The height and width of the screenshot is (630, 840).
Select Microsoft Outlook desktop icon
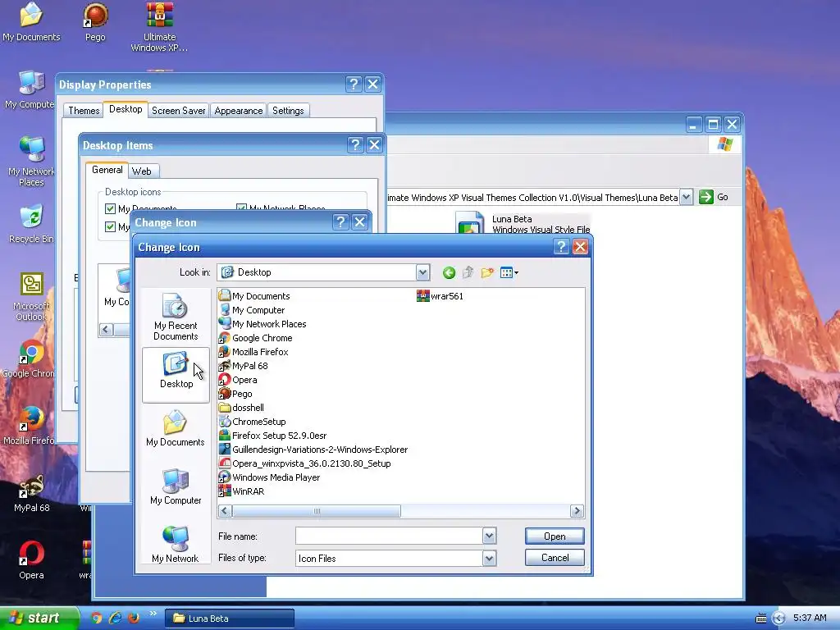coord(31,297)
